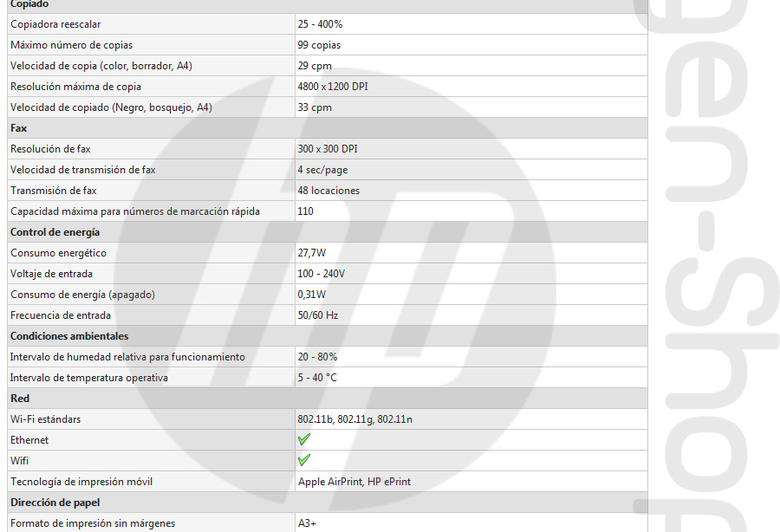Select the 'Frecuencia de entrada' label
The height and width of the screenshot is (532, 780).
(61, 315)
